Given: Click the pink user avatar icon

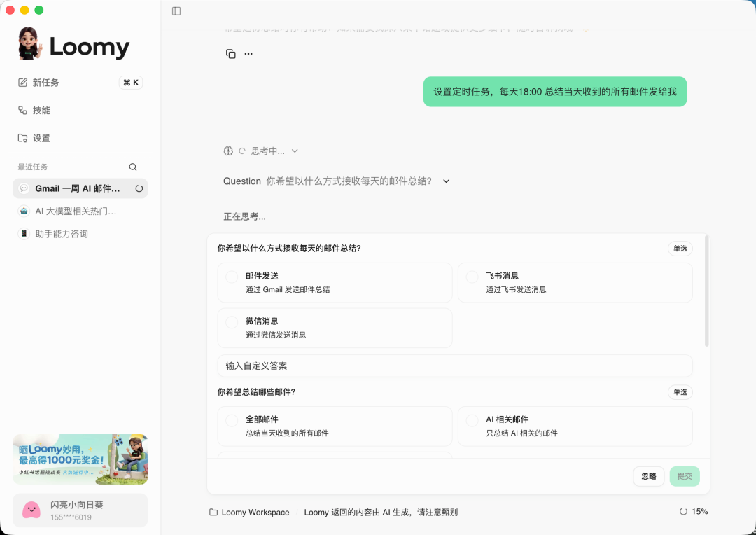Looking at the screenshot, I should (x=31, y=510).
